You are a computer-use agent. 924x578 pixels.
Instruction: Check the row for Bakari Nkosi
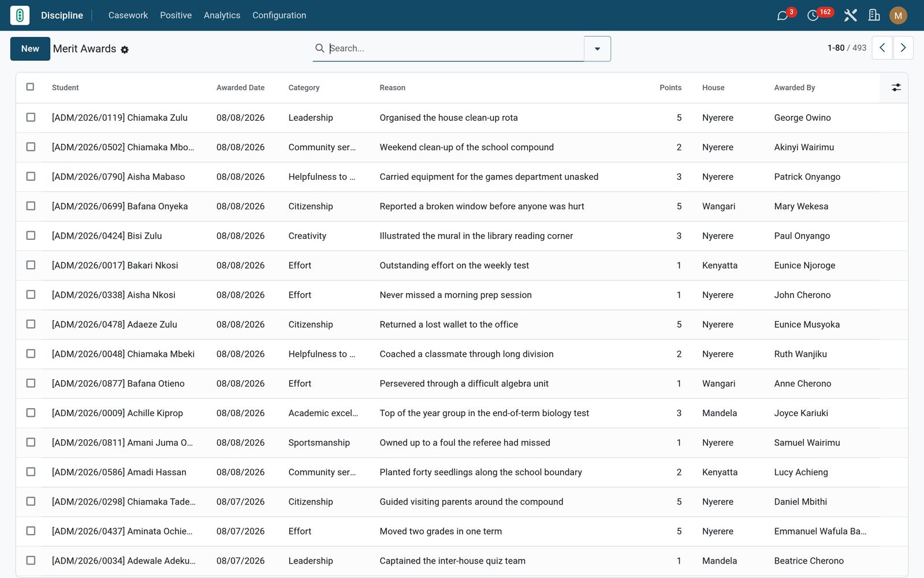31,265
